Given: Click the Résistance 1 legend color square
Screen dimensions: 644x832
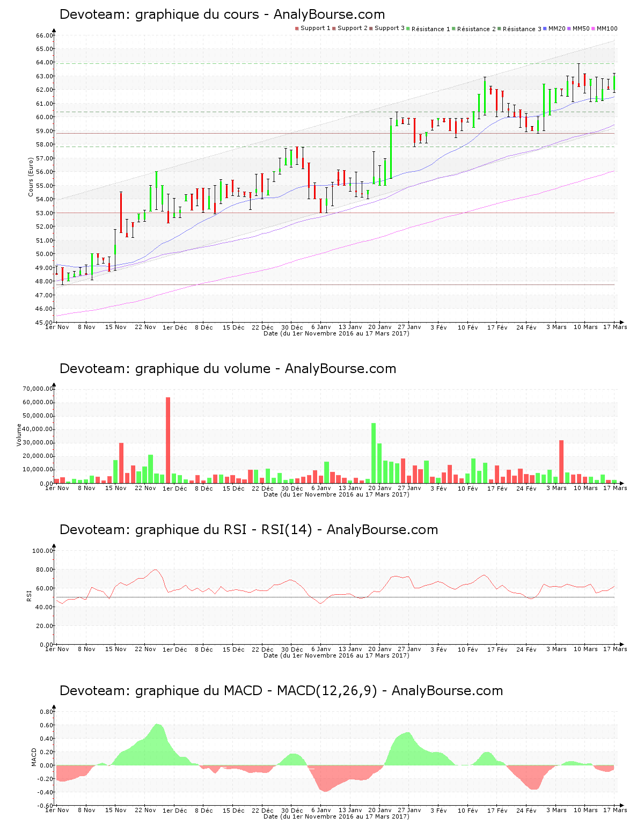Looking at the screenshot, I should pyautogui.click(x=408, y=28).
